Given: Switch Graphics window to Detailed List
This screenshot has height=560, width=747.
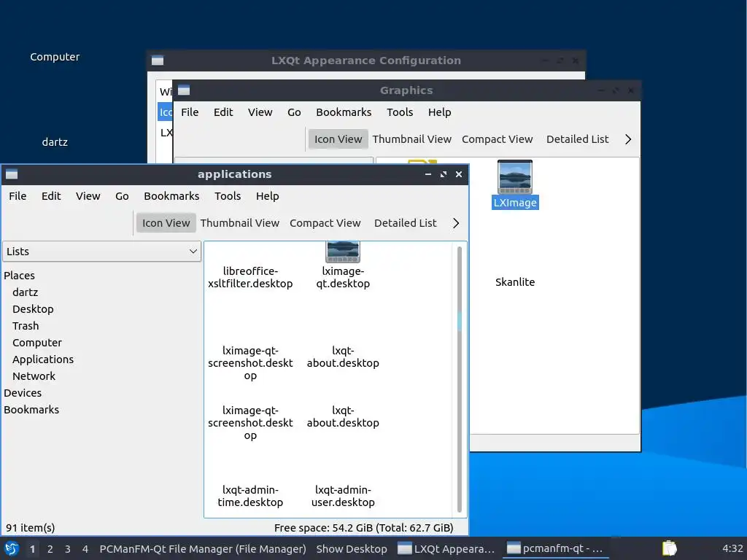Looking at the screenshot, I should pos(577,139).
